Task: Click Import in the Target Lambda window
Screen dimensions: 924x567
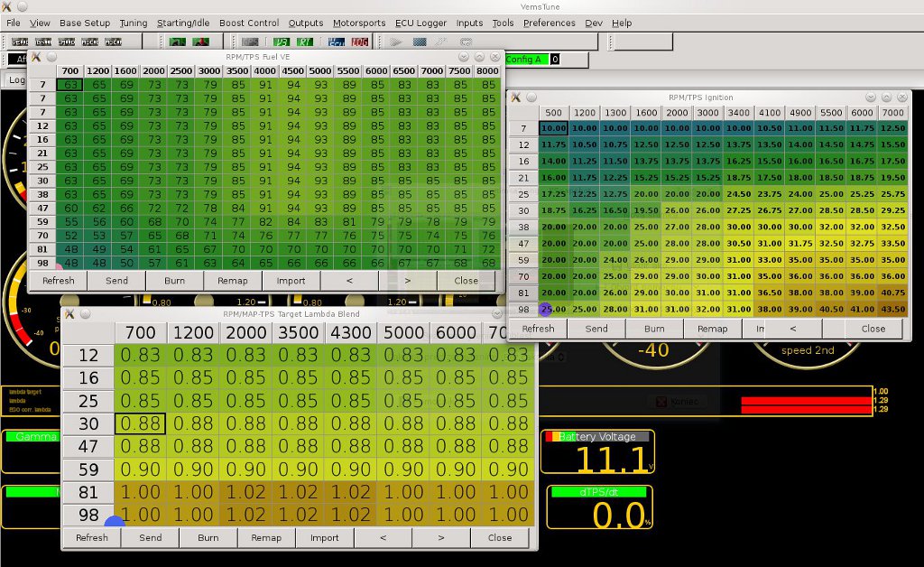Action: click(x=325, y=537)
